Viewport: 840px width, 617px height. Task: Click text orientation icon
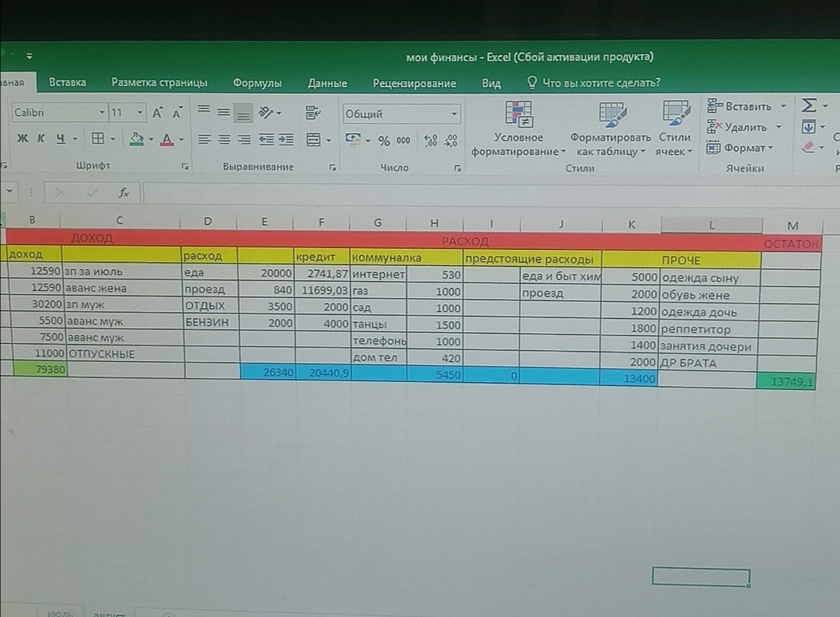[x=266, y=113]
